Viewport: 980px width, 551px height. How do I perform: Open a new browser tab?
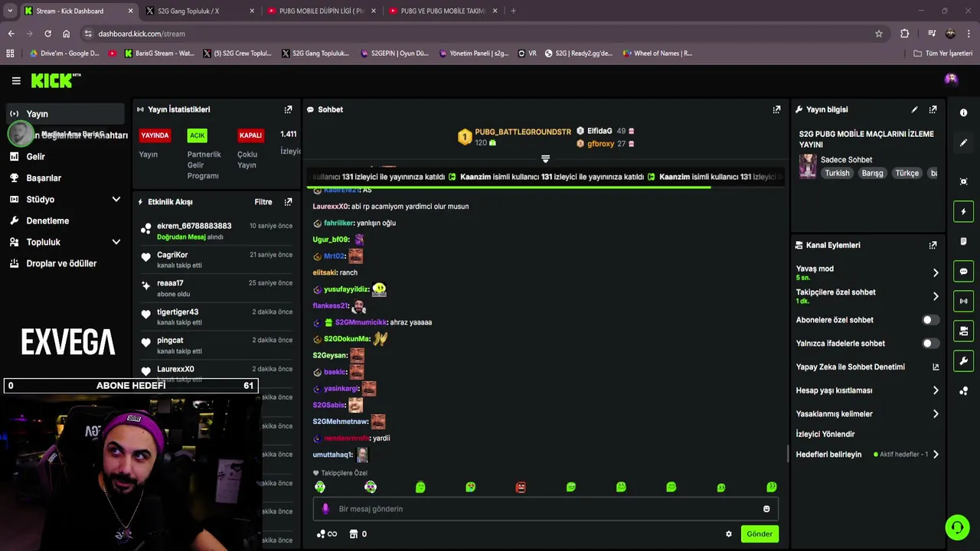[513, 11]
